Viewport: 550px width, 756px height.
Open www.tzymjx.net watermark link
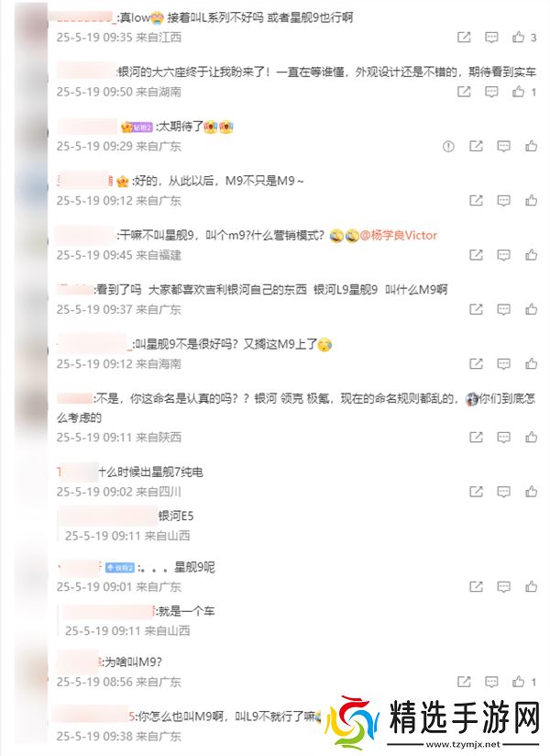point(463,745)
